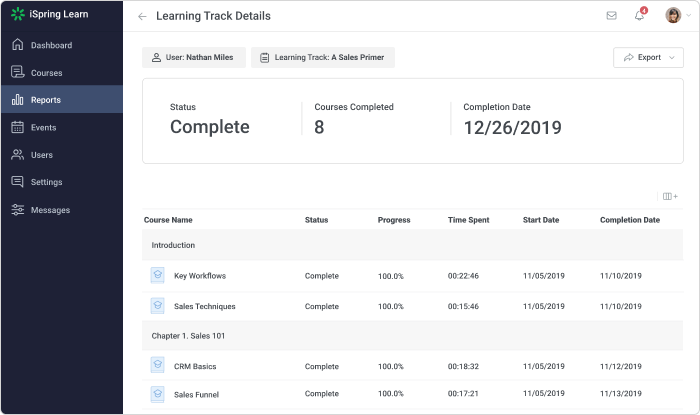Open Users in the sidebar

click(x=62, y=155)
